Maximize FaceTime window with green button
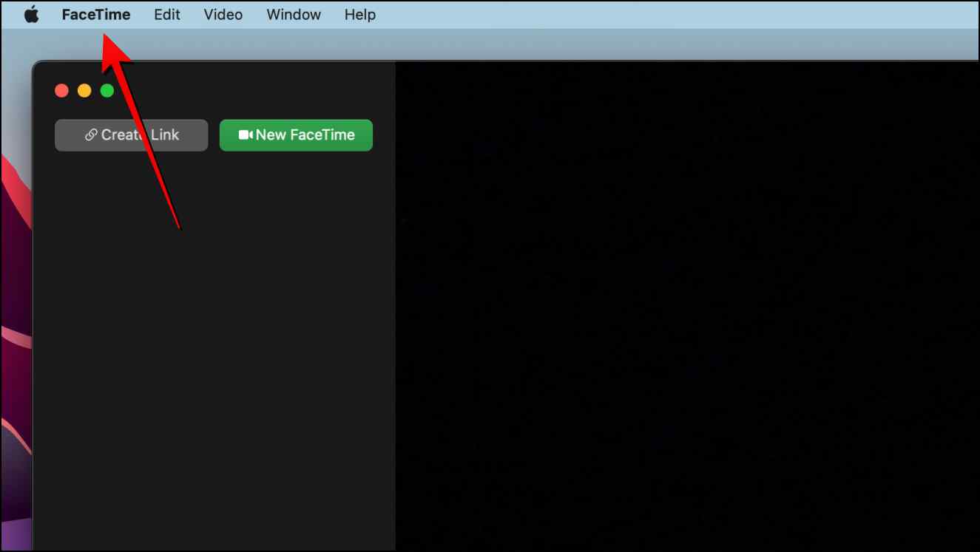 tap(107, 91)
